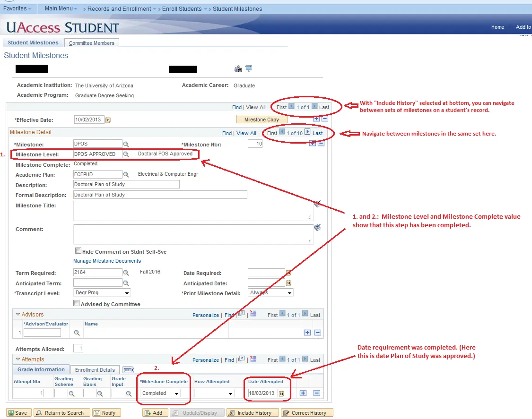Open the Transcript Level dropdown
This screenshot has width=532, height=419.
102,292
